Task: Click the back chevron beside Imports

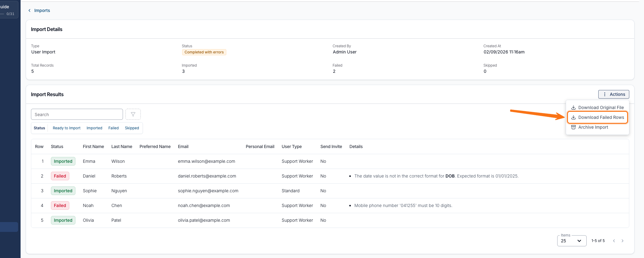Action: coord(29,10)
